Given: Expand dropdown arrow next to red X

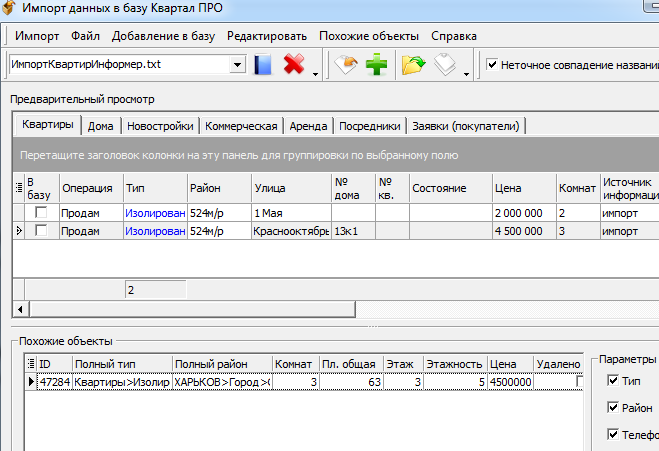Looking at the screenshot, I should tap(315, 72).
